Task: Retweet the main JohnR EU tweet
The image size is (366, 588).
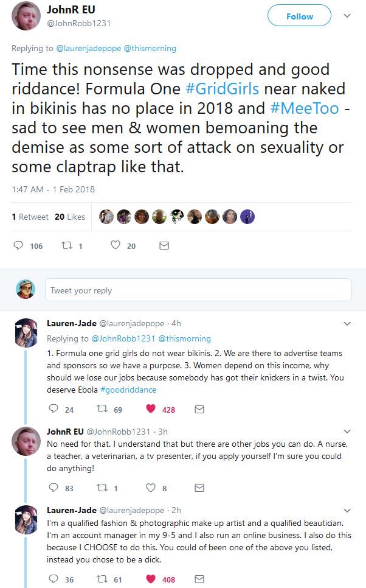Action: 68,246
